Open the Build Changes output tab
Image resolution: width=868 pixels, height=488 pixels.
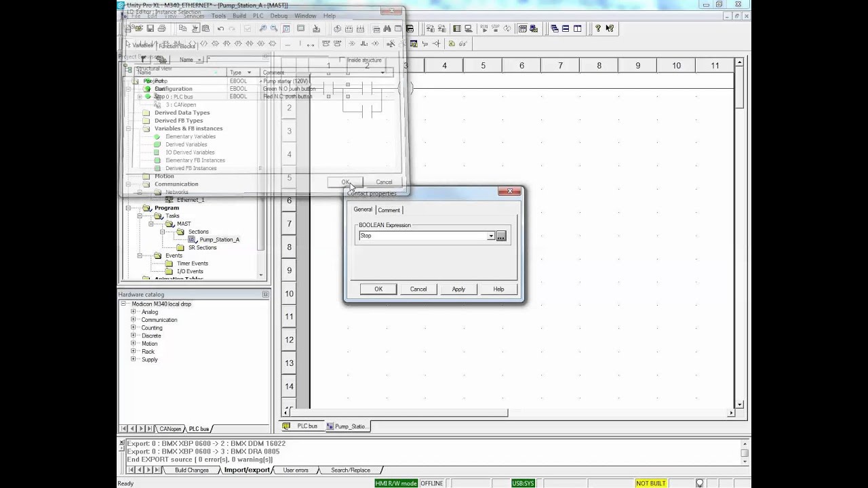[x=192, y=470]
